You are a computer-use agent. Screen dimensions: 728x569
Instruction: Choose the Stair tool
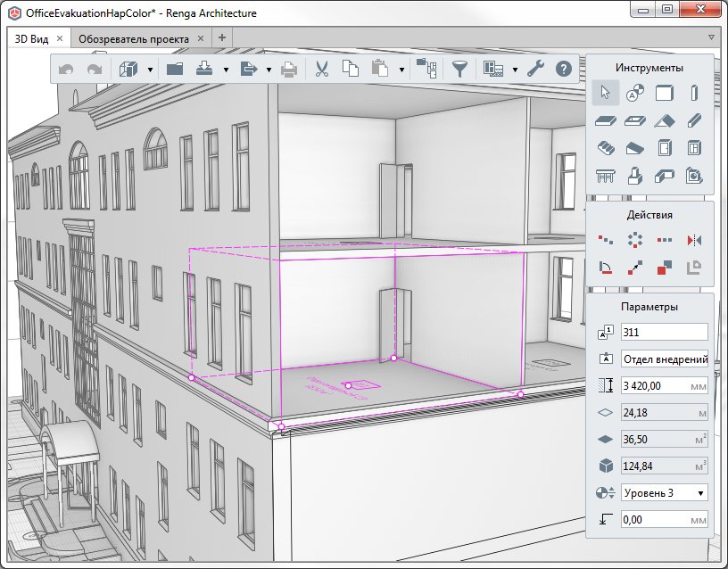tap(605, 148)
